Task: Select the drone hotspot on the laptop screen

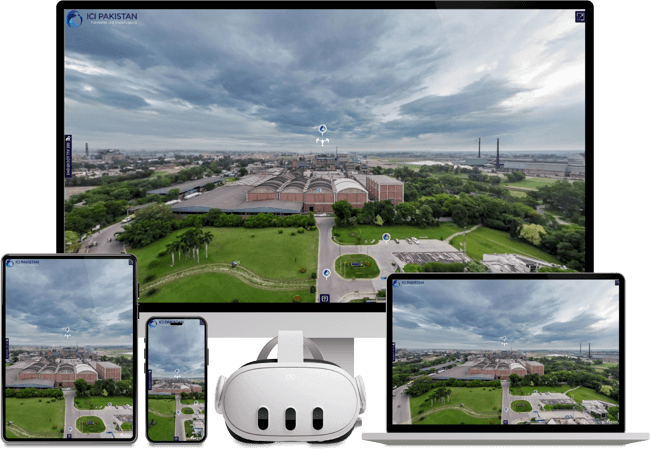Action: point(504,342)
